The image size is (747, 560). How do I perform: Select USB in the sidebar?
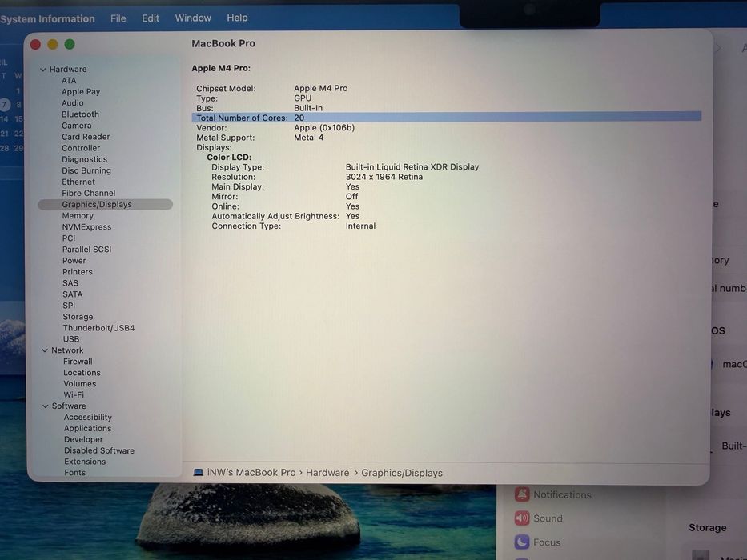[71, 339]
